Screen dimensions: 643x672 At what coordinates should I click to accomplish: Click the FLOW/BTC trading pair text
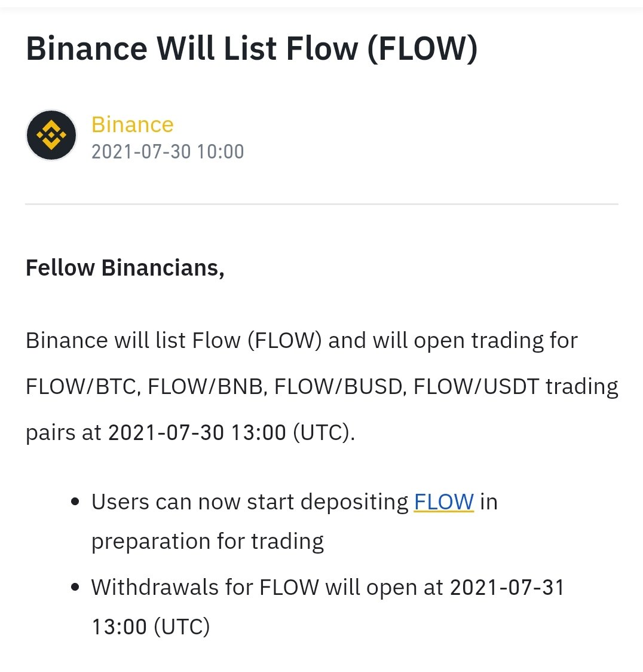tap(82, 386)
